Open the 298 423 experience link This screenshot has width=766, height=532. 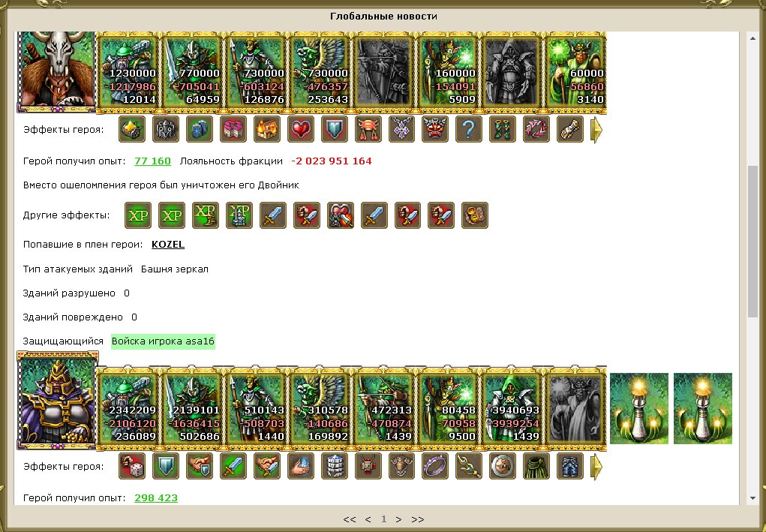156,497
